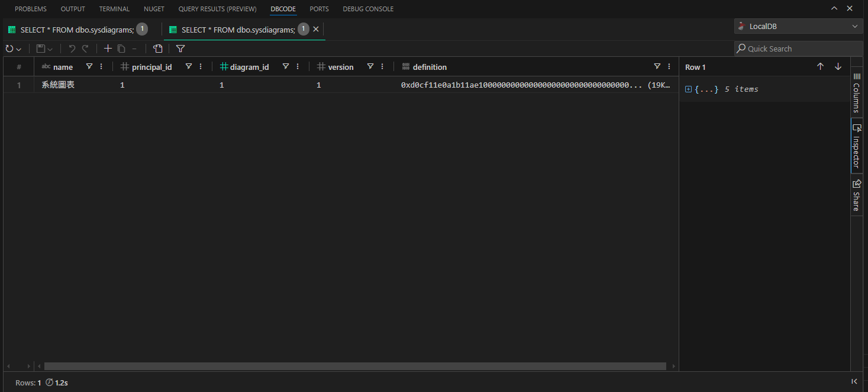Sort by the principal_id column header
868x392 pixels.
pyautogui.click(x=151, y=67)
